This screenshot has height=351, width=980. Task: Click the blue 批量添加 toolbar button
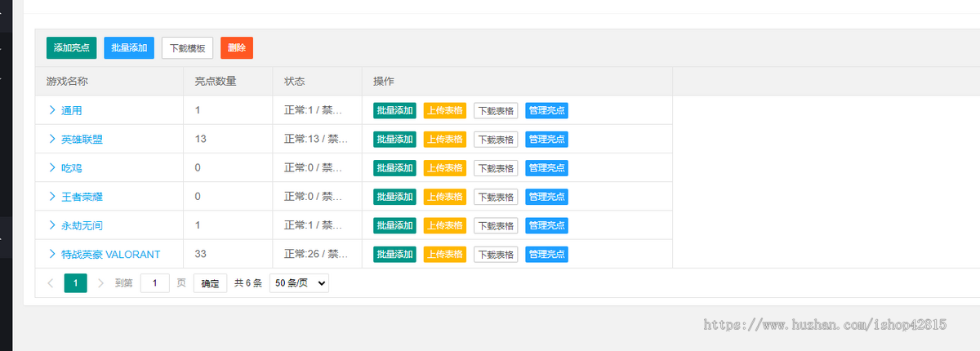point(129,48)
